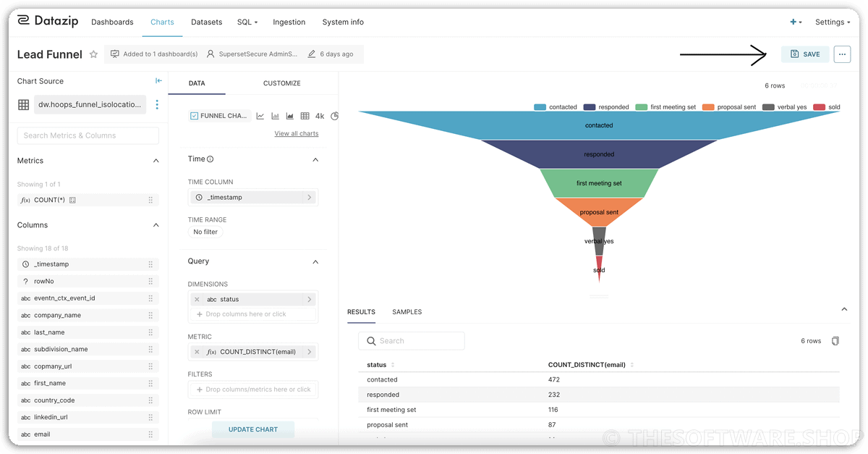The width and height of the screenshot is (868, 454).
Task: Open the Charts menu item
Action: (x=162, y=22)
